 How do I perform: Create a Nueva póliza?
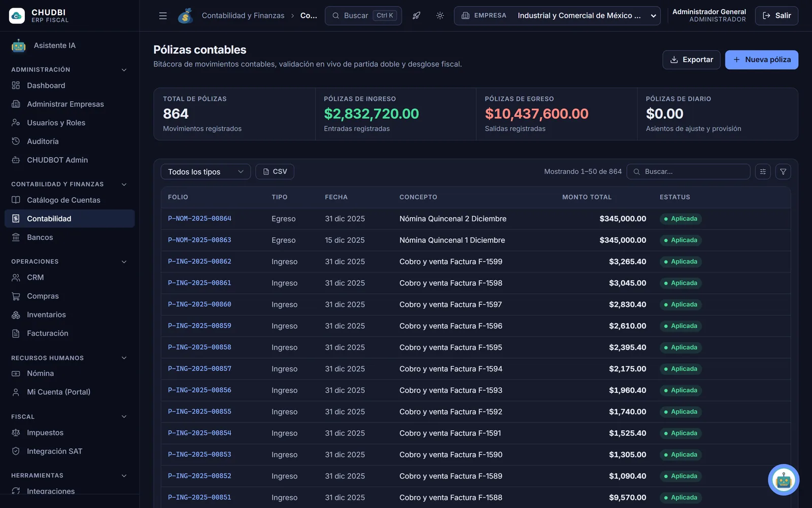[x=761, y=59]
